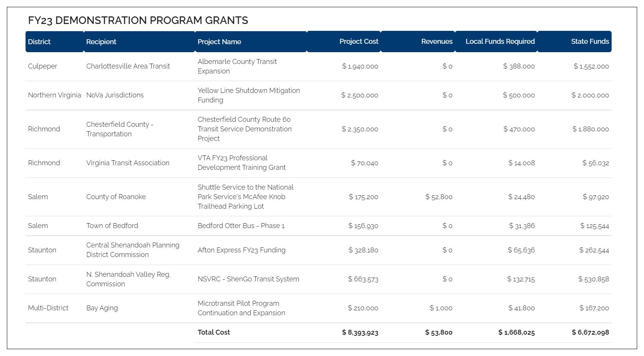Image resolution: width=644 pixels, height=356 pixels.
Task: Select the $ 1,552,000 state funds value
Action: click(x=591, y=66)
